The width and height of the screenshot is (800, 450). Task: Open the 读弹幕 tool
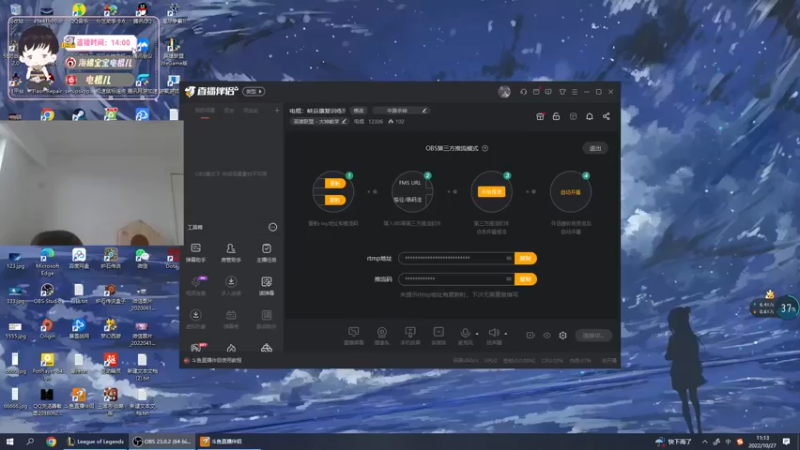266,286
